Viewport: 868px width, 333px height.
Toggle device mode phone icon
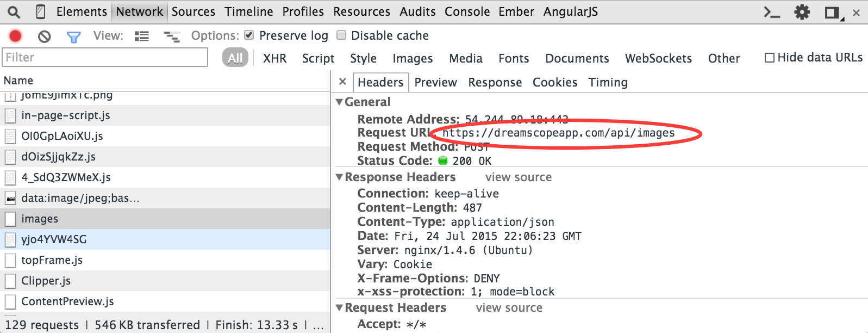pos(40,11)
